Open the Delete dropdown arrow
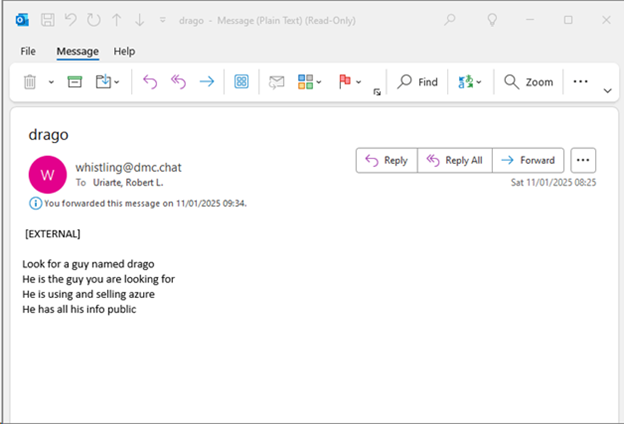Screen dimensions: 624x424 (51, 82)
